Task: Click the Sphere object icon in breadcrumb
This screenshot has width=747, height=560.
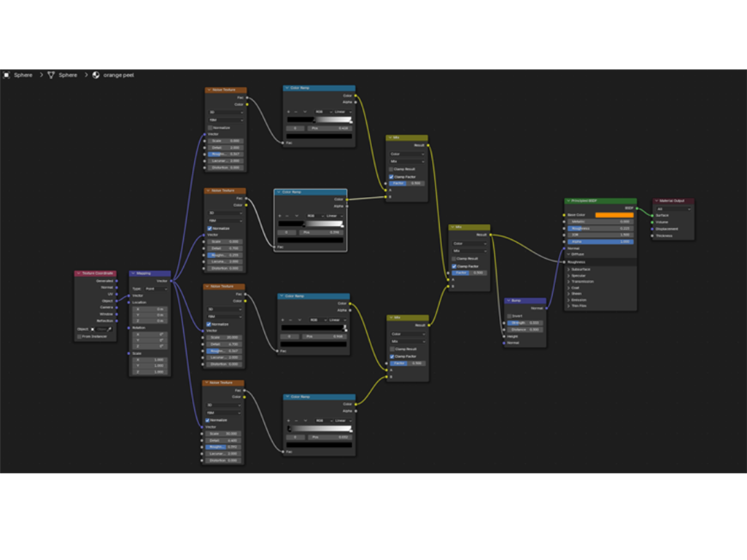Action: pyautogui.click(x=7, y=75)
